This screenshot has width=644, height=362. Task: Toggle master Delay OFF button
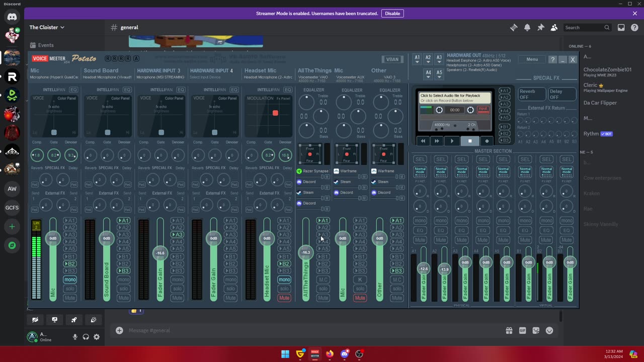point(561,94)
